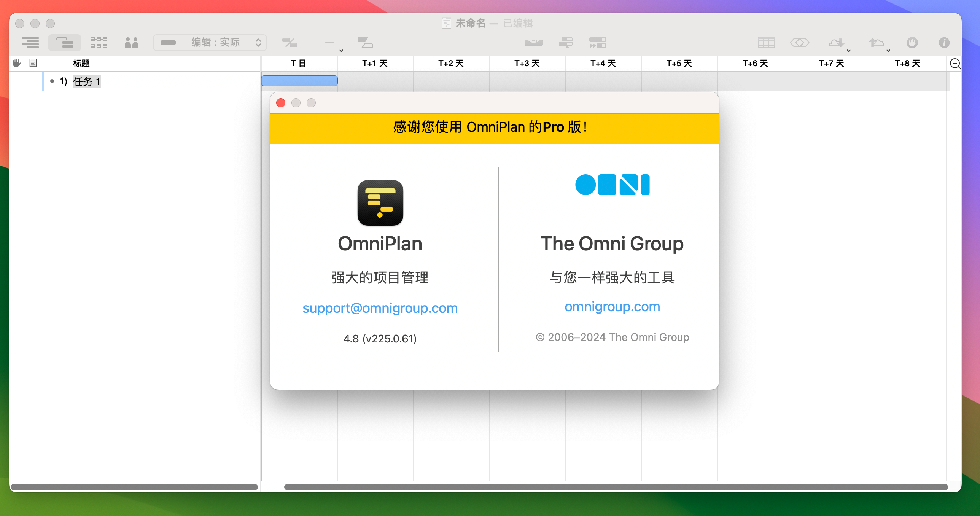This screenshot has width=980, height=516.
Task: Click the hand column header icon
Action: (17, 63)
